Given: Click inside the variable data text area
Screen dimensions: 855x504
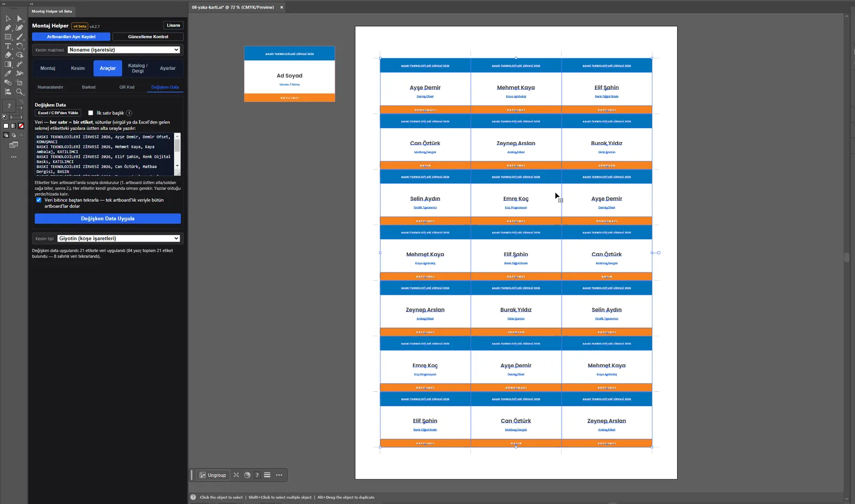Looking at the screenshot, I should (x=105, y=154).
